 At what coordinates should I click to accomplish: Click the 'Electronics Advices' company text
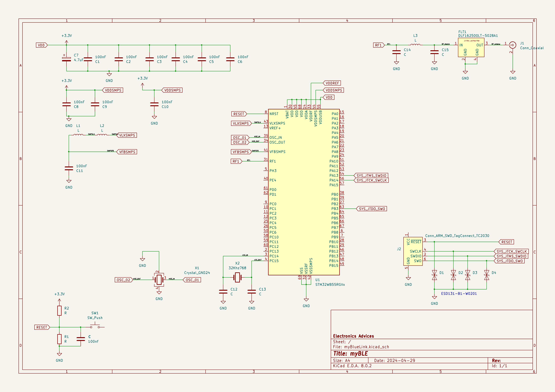click(353, 336)
